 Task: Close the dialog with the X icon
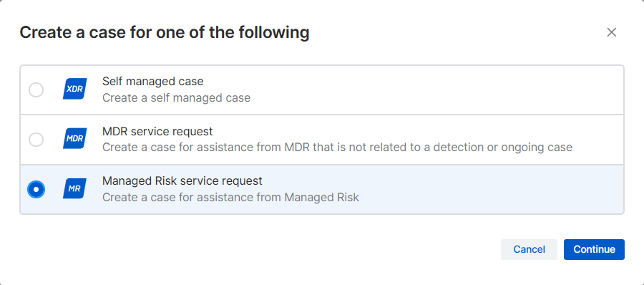pyautogui.click(x=612, y=32)
